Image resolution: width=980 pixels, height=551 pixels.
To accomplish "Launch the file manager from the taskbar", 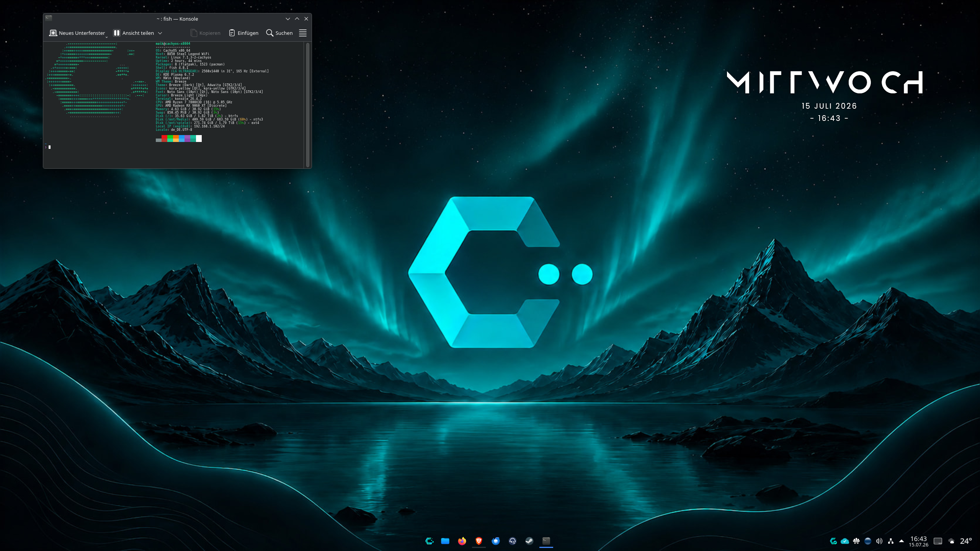I will point(445,541).
